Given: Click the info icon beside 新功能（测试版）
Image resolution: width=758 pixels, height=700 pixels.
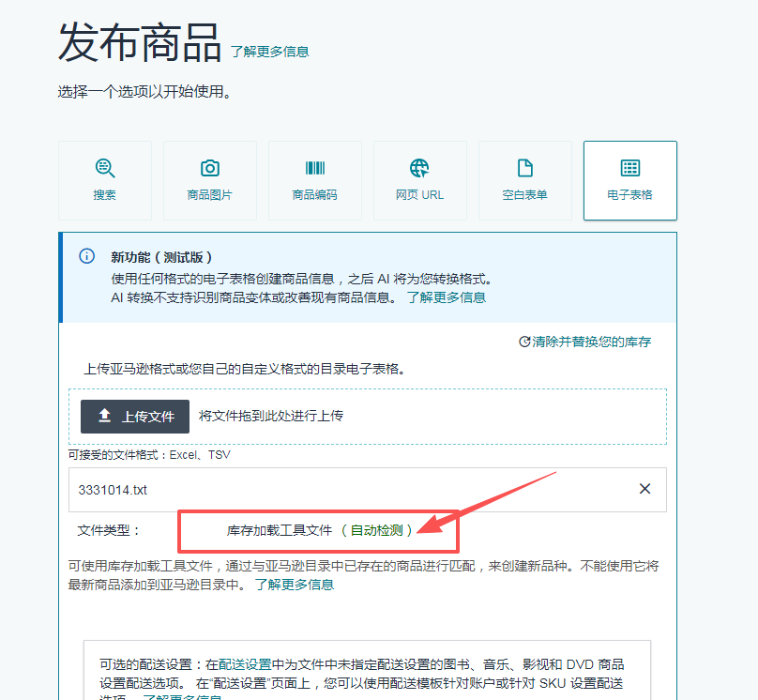Looking at the screenshot, I should 86,256.
